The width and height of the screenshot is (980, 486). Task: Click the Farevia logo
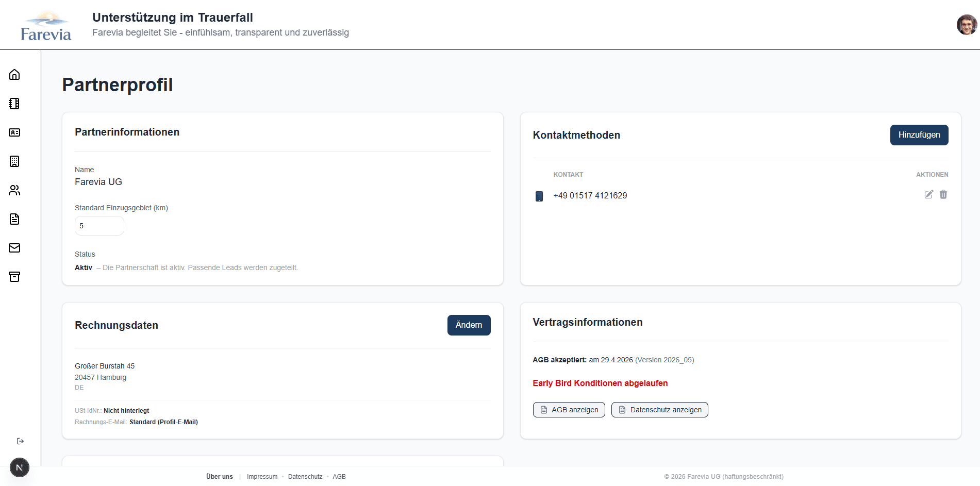46,26
